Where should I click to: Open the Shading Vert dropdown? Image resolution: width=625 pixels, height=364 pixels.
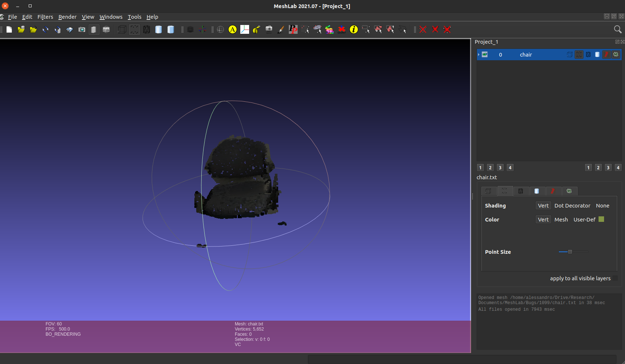click(543, 205)
